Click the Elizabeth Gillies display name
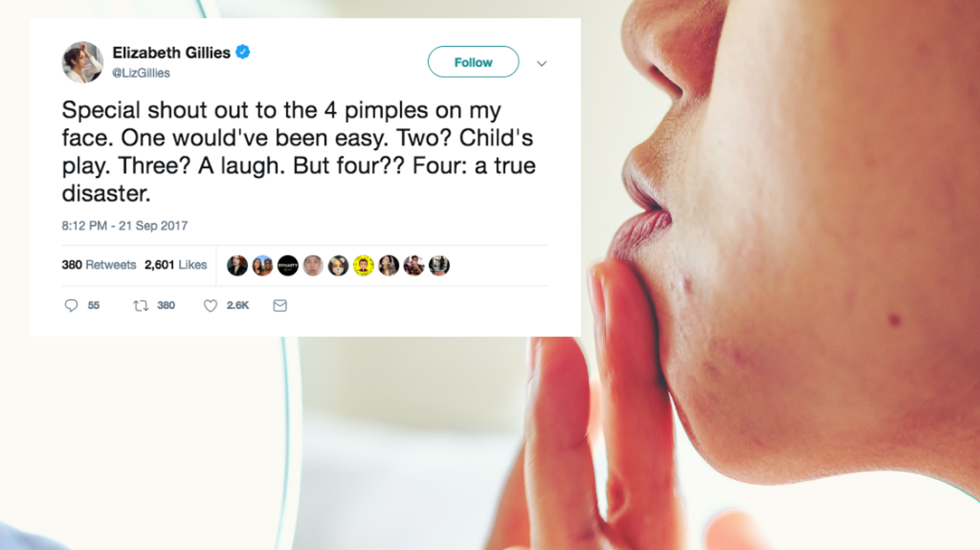Screen dimensions: 980x550 coord(171,53)
